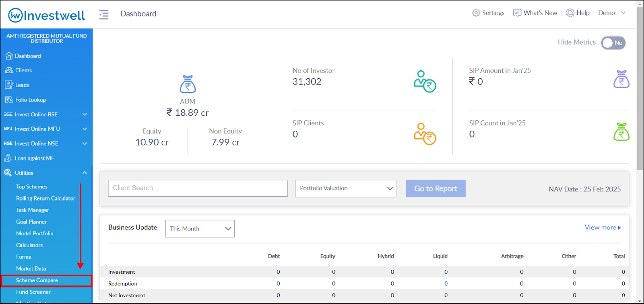
Task: Click the Settings link text
Action: [x=493, y=13]
